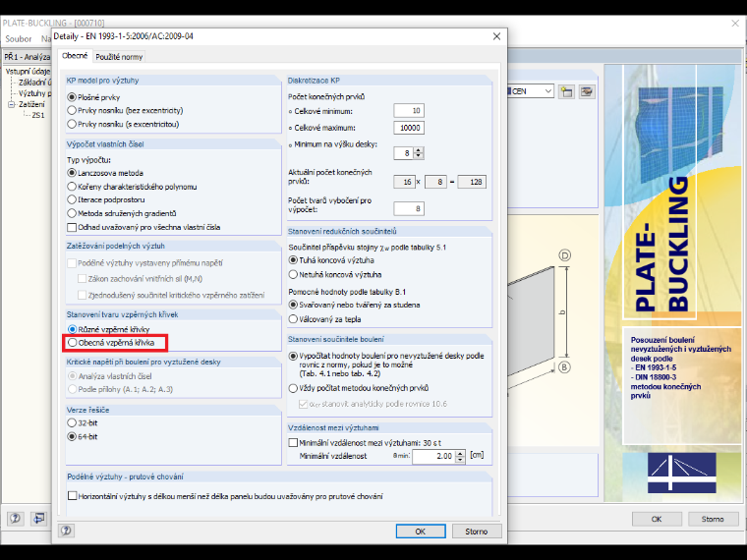This screenshot has width=747, height=560.
Task: Choose Kořeny charakteristického polynomu
Action: pyautogui.click(x=72, y=187)
